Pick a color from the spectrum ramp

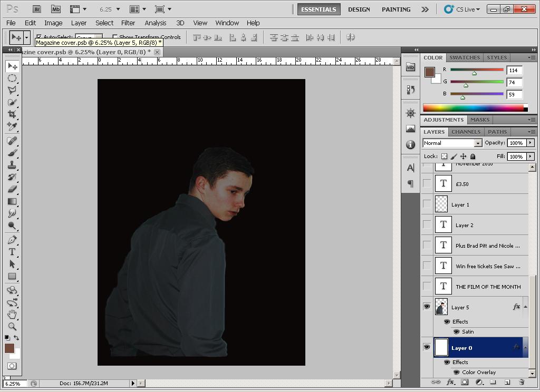[475, 107]
